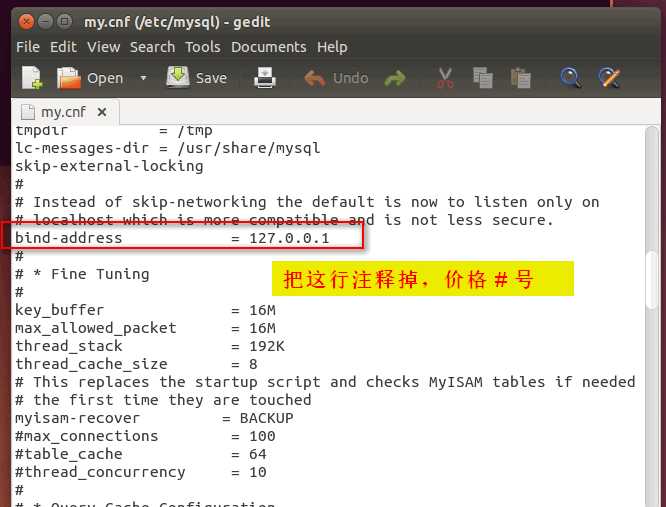Open the Search menu

point(152,47)
